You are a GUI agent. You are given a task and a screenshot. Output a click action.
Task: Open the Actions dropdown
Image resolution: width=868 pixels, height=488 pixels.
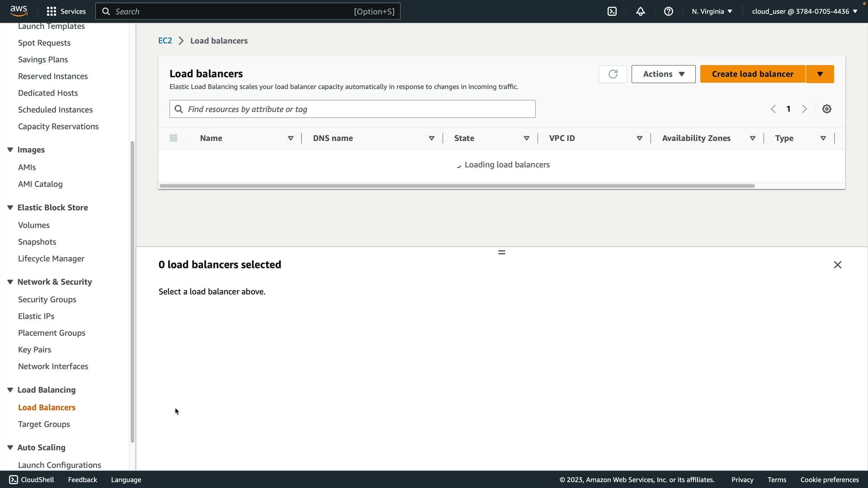(663, 74)
